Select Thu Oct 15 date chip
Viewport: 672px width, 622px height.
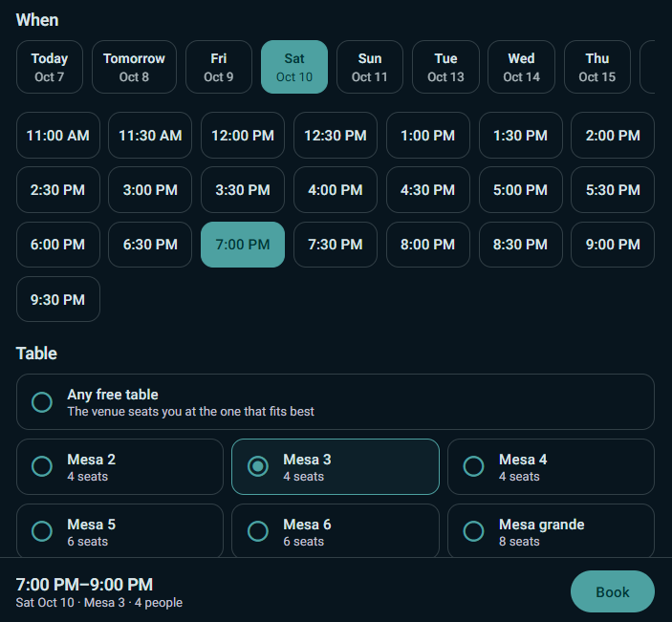[x=597, y=67]
